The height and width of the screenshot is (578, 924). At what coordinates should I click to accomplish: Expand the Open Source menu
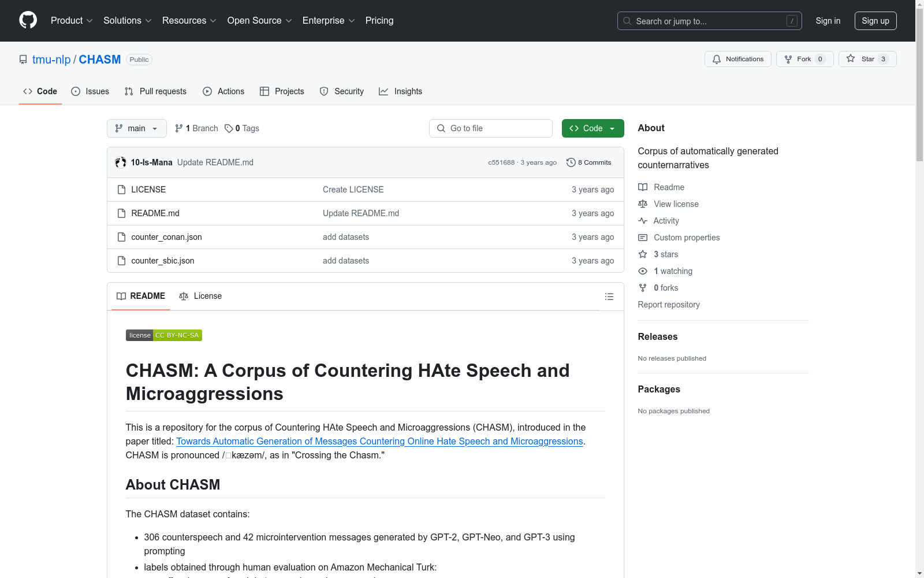[x=260, y=20]
